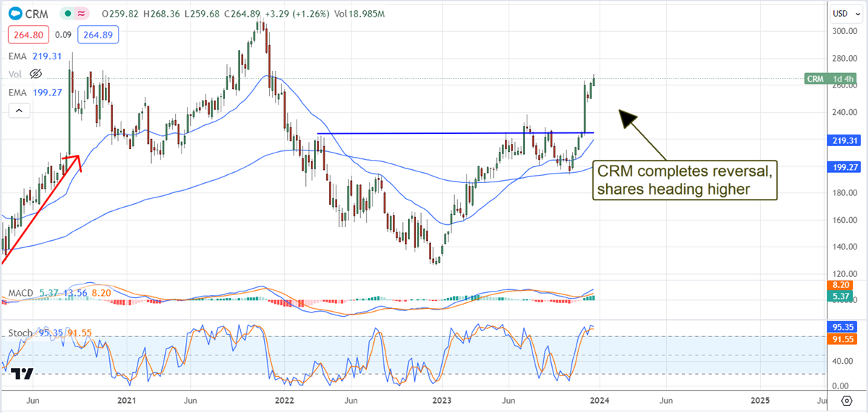Open the USD currency dropdown

[x=845, y=13]
